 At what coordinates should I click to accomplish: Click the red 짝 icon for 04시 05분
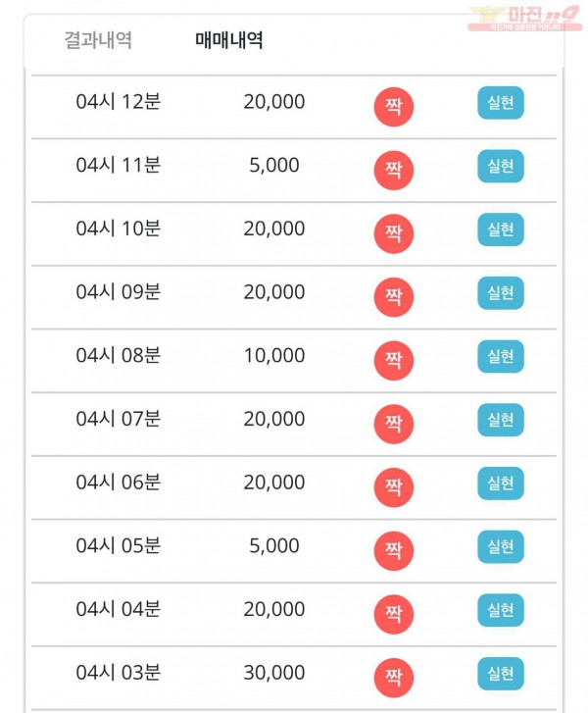pos(394,550)
